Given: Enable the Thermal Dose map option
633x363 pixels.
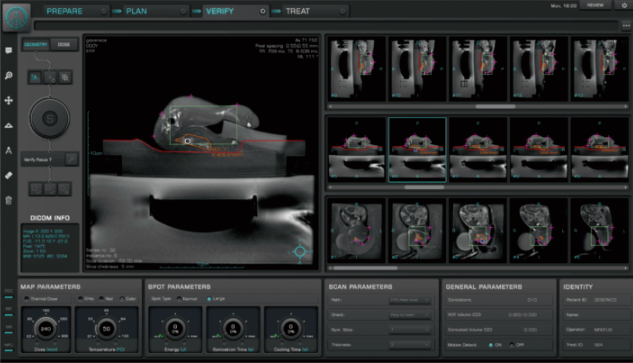Looking at the screenshot, I should (27, 299).
